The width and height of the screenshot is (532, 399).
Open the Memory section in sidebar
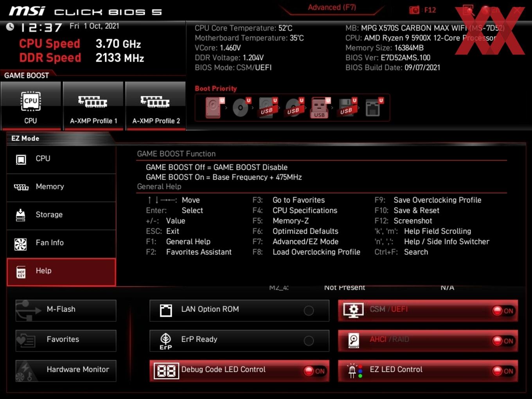(x=61, y=187)
